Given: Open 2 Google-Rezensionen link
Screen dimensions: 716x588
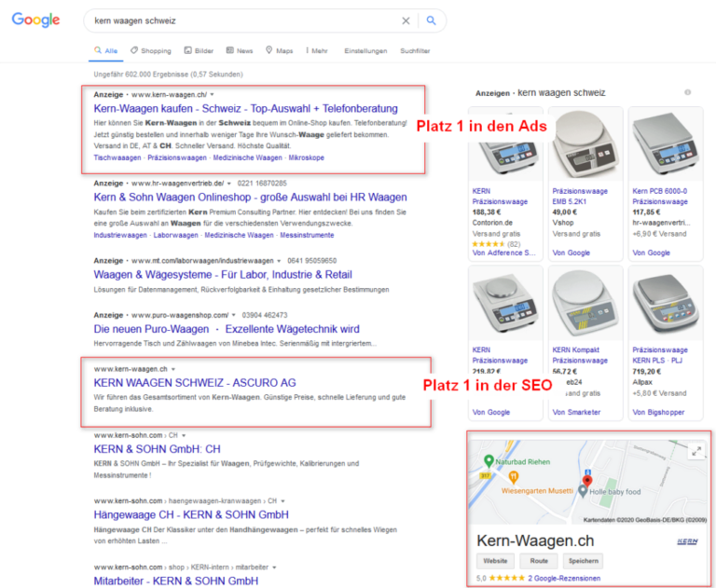Looking at the screenshot, I should coord(564,579).
